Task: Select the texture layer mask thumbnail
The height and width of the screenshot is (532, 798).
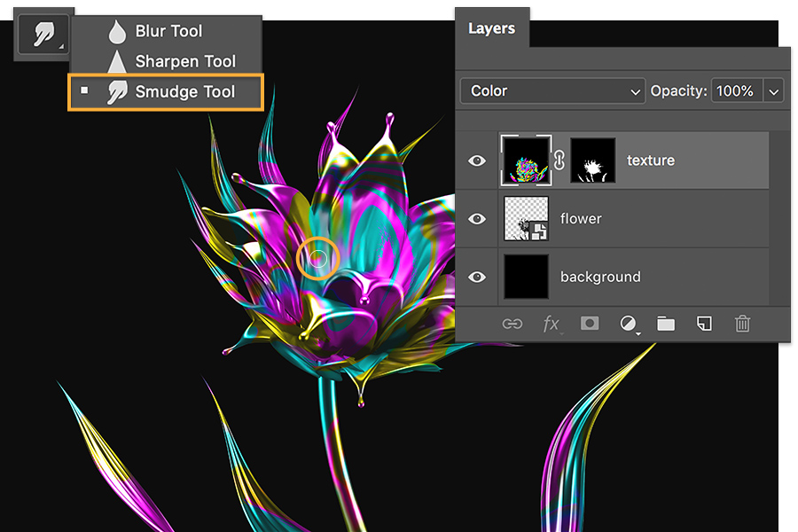Action: (593, 160)
